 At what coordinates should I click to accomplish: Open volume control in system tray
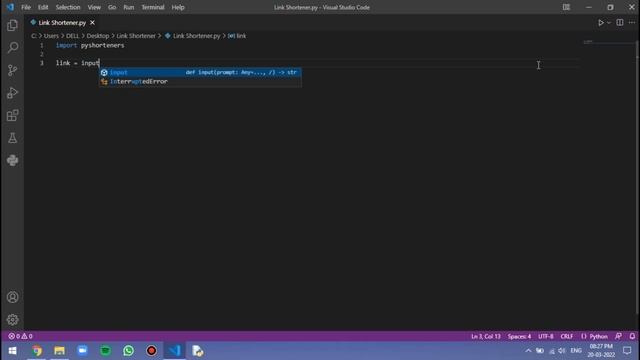562,351
